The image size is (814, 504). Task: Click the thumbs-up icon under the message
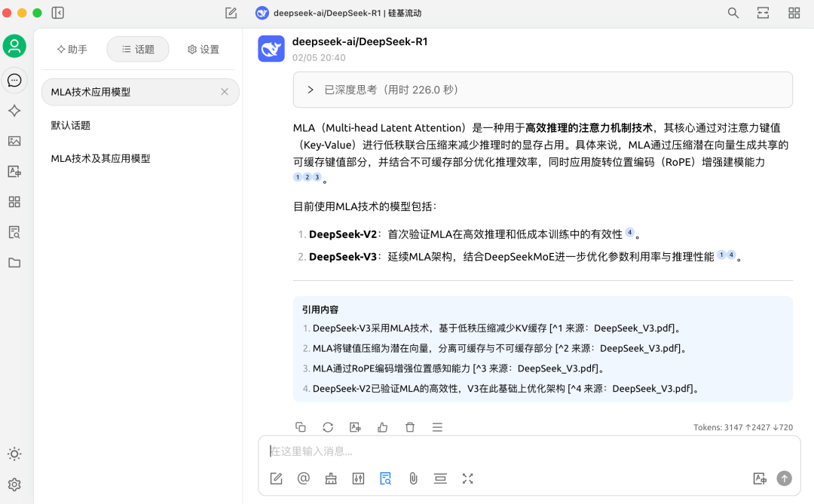383,427
